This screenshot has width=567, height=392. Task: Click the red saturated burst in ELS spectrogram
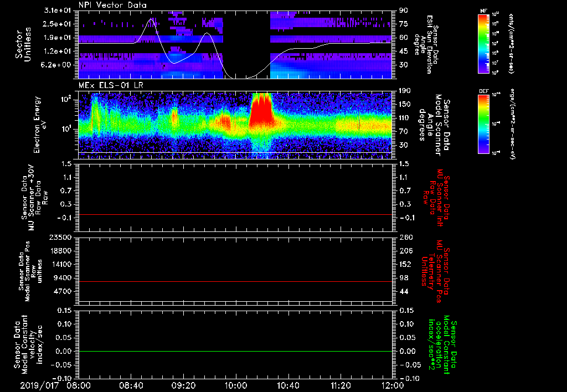pyautogui.click(x=260, y=110)
